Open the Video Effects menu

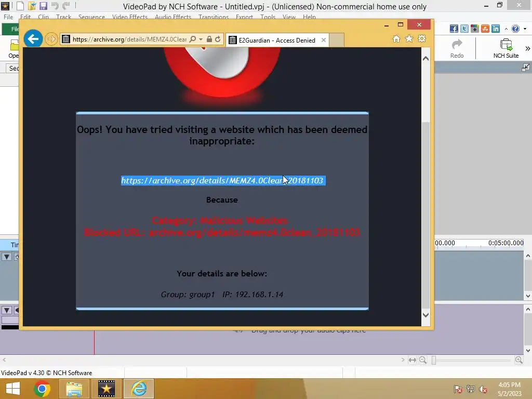(x=129, y=17)
